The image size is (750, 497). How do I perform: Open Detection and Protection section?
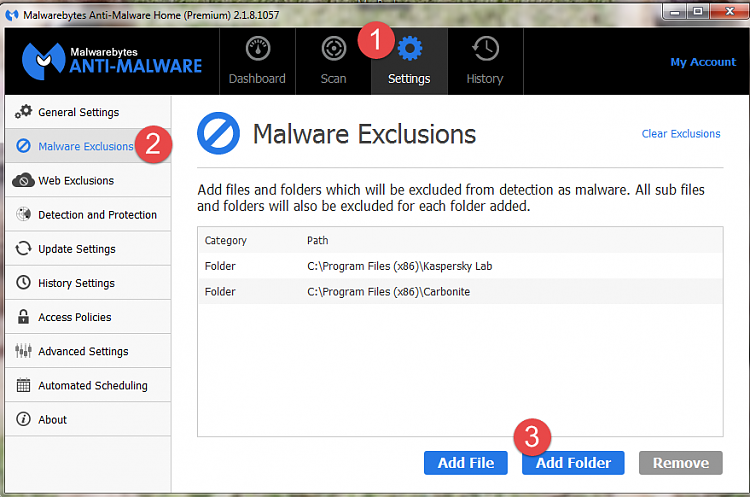[x=88, y=214]
